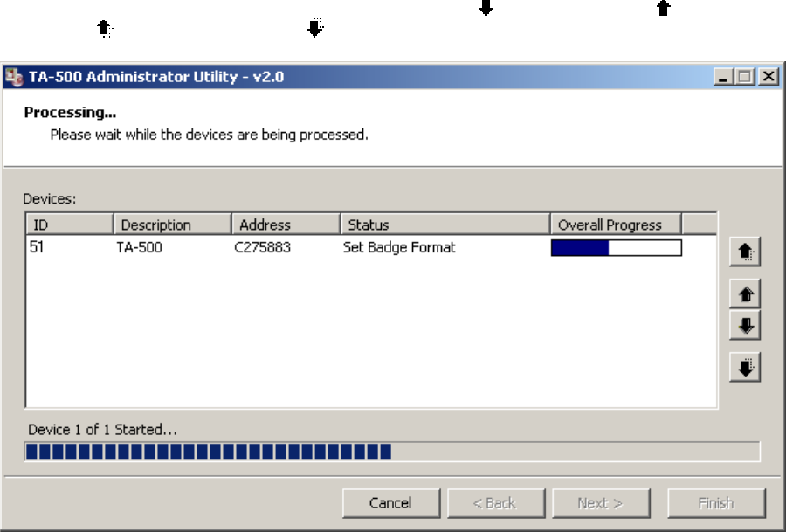Viewport: 786px width, 532px height.
Task: Select device ID 51 in the list
Action: coord(37,247)
